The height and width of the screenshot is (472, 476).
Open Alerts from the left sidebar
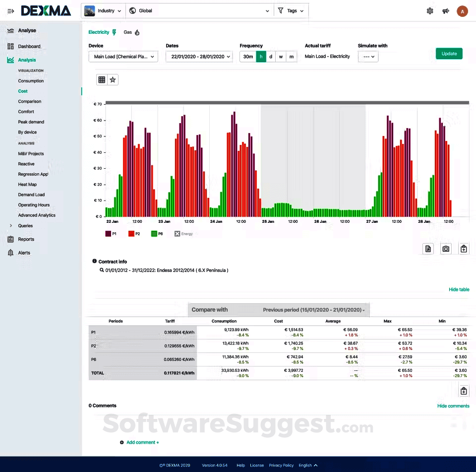tap(23, 253)
